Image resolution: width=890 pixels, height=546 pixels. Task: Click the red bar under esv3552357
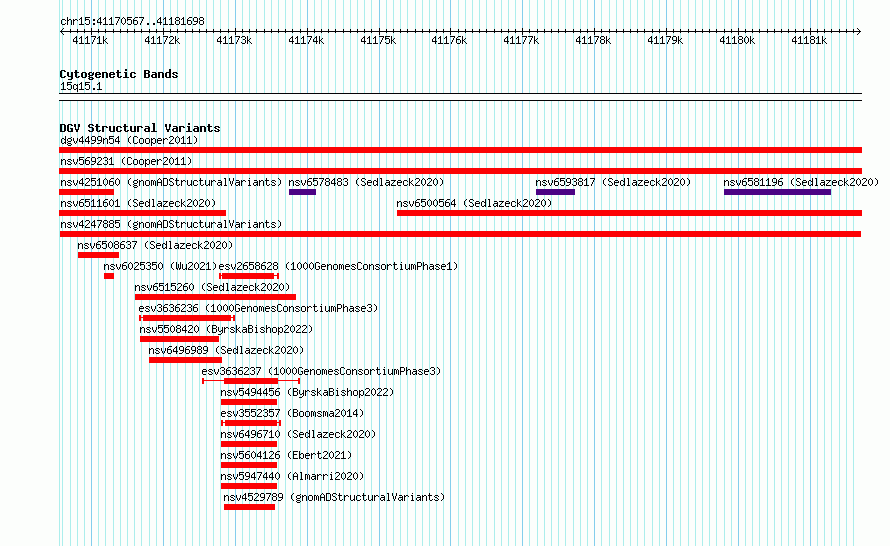coord(251,423)
